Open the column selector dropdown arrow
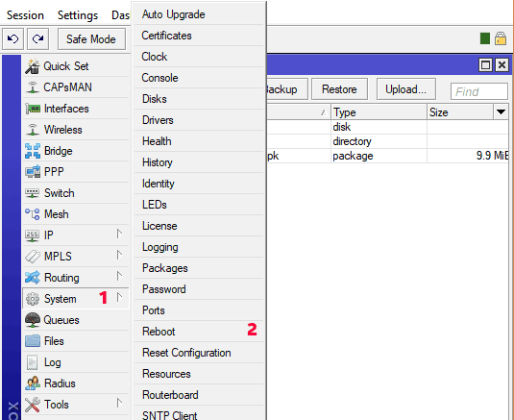Viewport: 514px width, 420px height. coord(501,112)
